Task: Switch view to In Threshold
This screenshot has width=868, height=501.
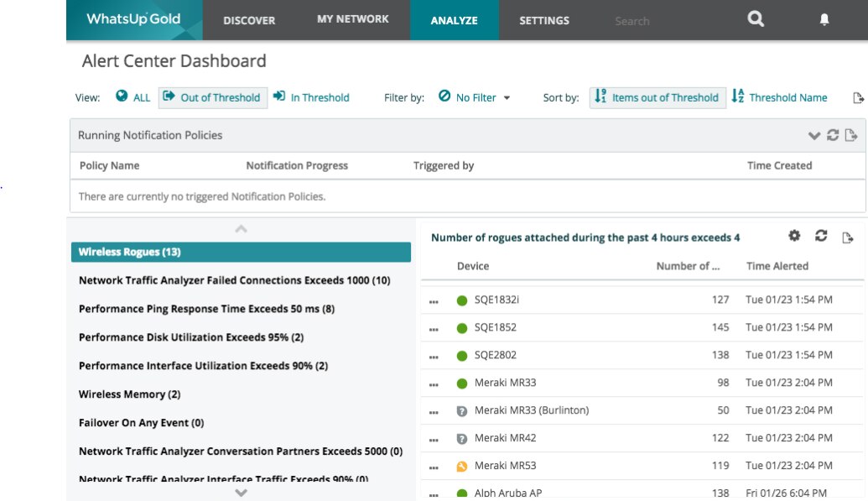Action: coord(312,97)
